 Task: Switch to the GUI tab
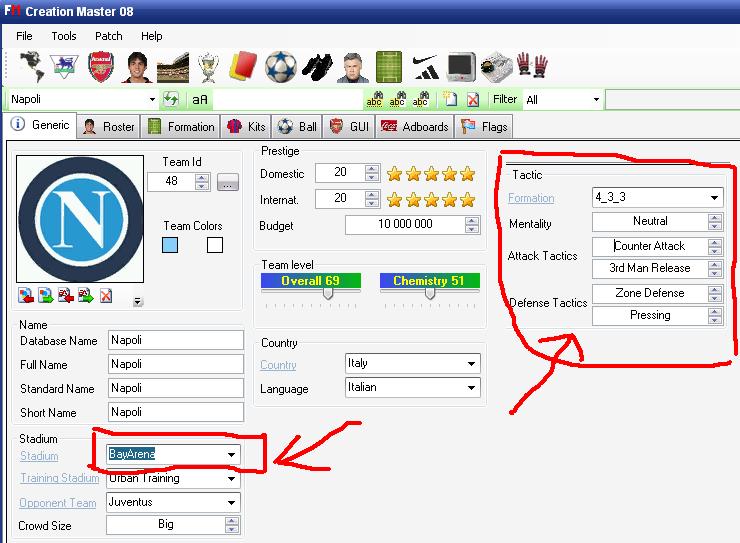click(349, 126)
